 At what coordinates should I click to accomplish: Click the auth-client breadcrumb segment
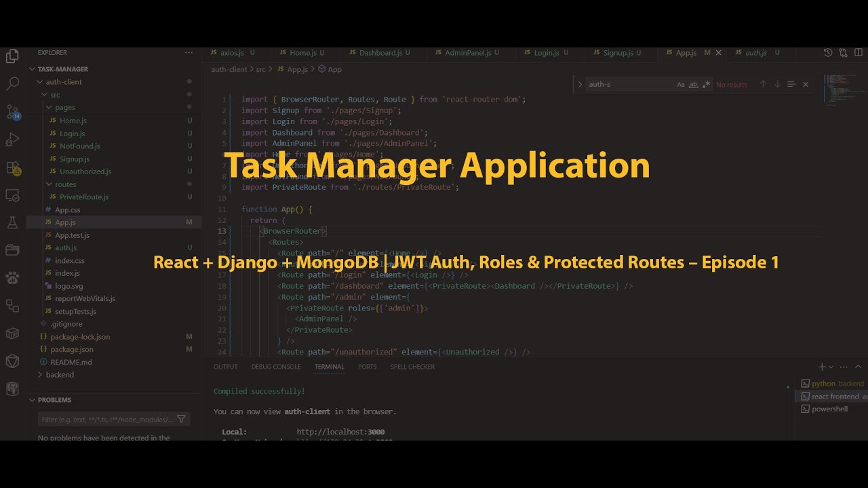[x=229, y=69]
